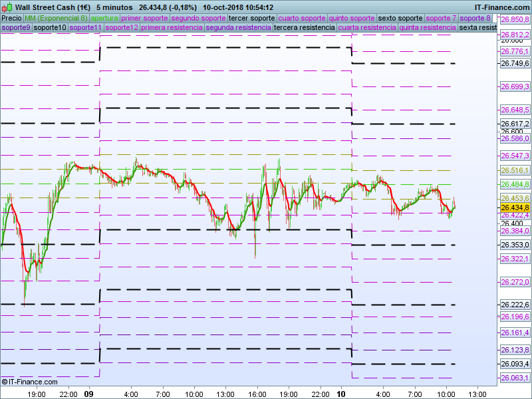Click the chart icon beside Wall Street Cash title
Image resolution: width=532 pixels, height=399 pixels.
(x=7, y=7)
